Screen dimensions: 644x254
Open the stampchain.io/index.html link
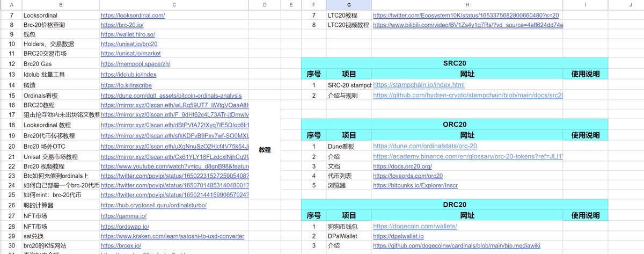(x=419, y=85)
